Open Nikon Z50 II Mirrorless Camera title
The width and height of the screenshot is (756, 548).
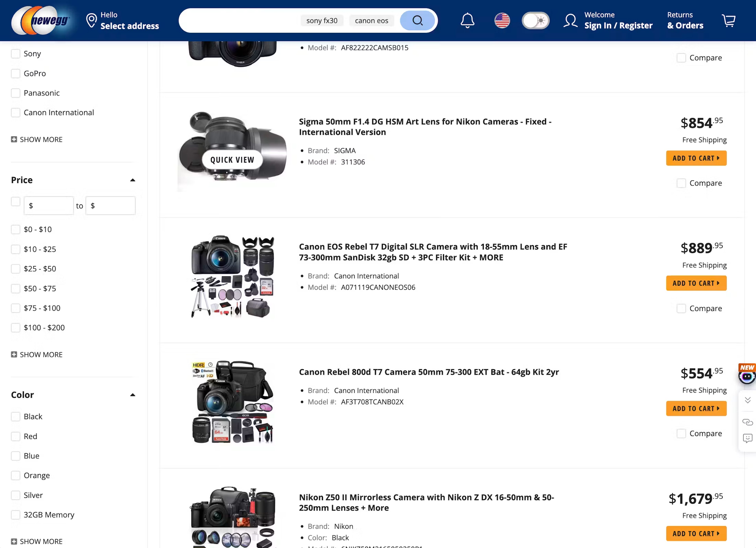tap(426, 503)
